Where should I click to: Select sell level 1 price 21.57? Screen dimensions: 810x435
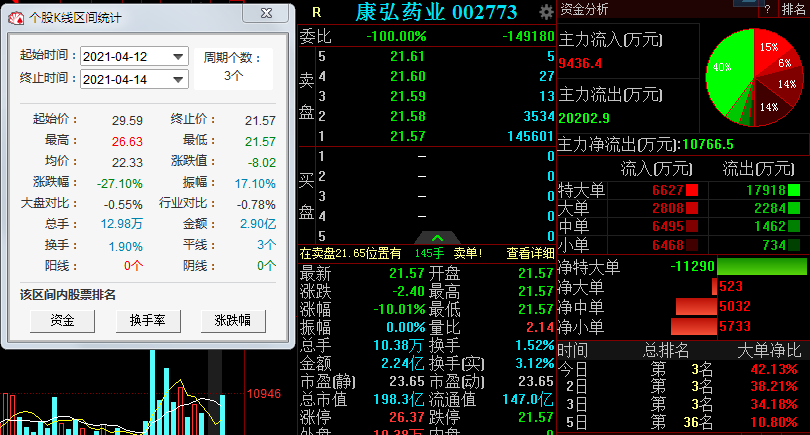408,136
